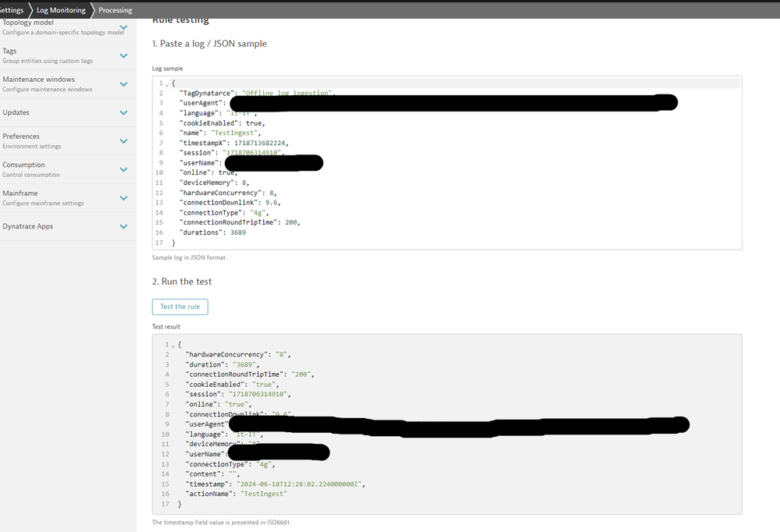Expand the Updates section chevron

coord(123,112)
